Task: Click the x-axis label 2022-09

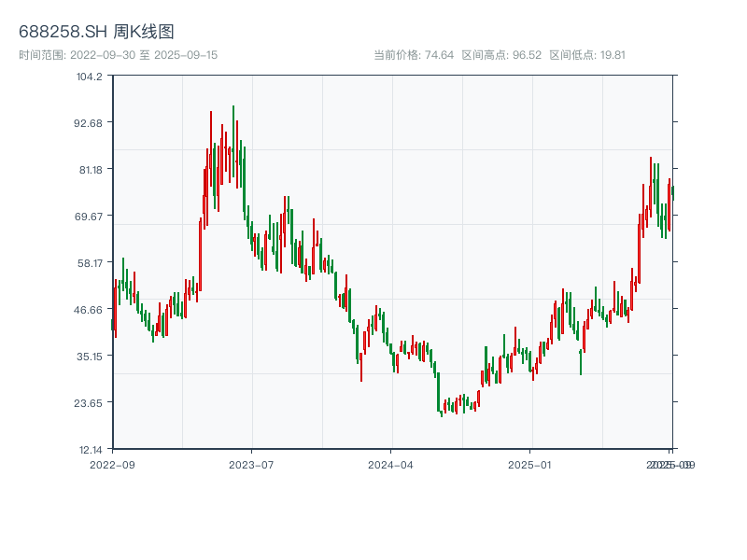Action: click(112, 465)
